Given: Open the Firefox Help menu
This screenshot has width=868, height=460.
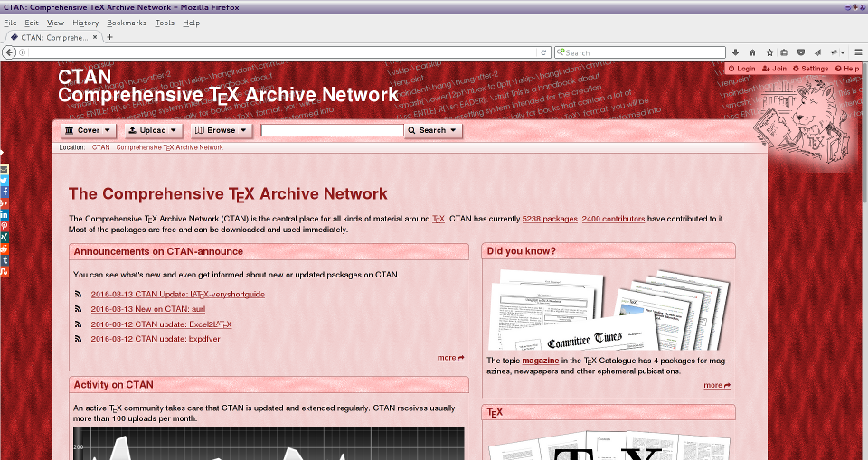Looking at the screenshot, I should (x=191, y=23).
